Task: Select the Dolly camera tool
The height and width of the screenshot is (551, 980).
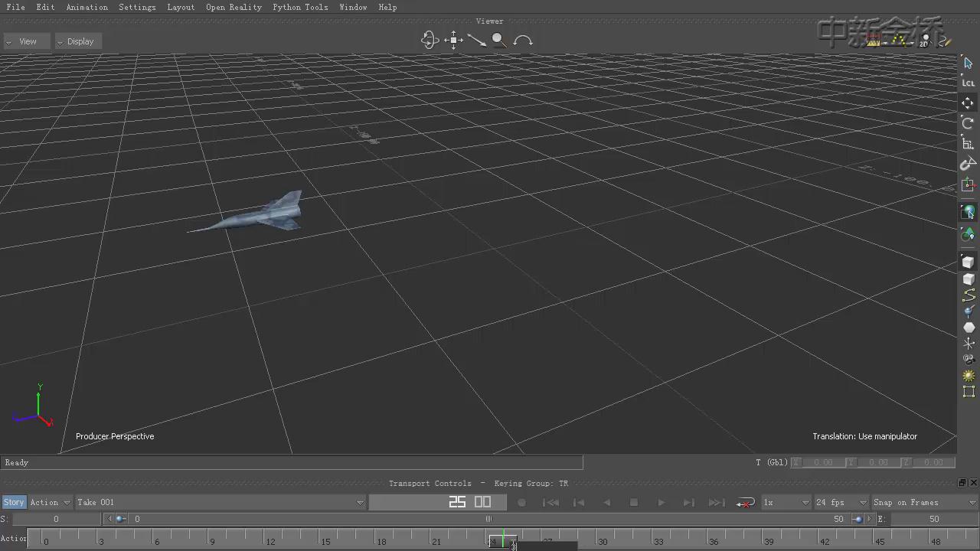Action: (477, 41)
